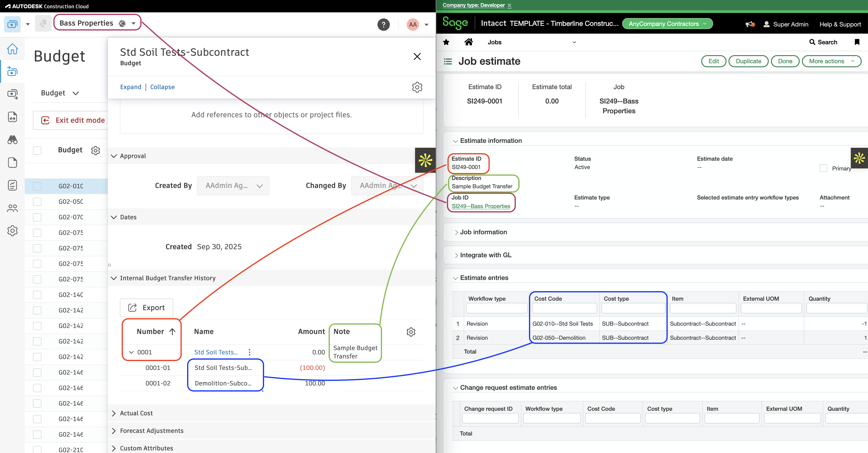Open the Home page in Construction Cloud sidebar
868x453 pixels.
(12, 49)
